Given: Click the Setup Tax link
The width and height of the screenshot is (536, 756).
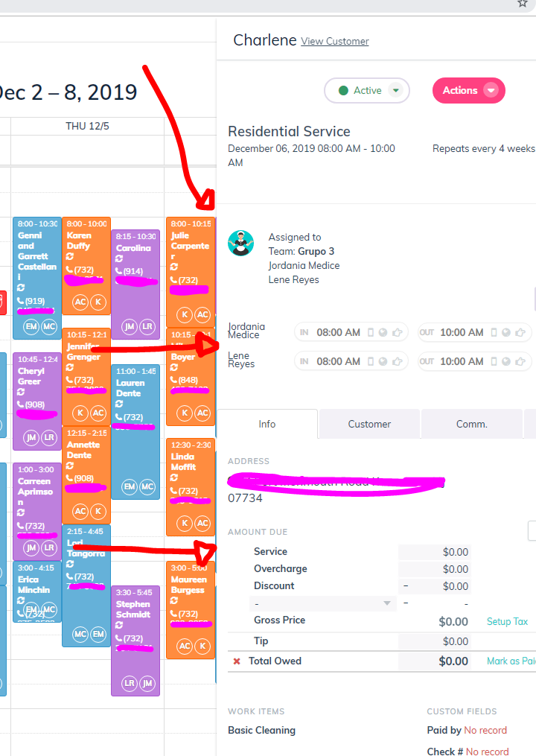Looking at the screenshot, I should point(507,621).
